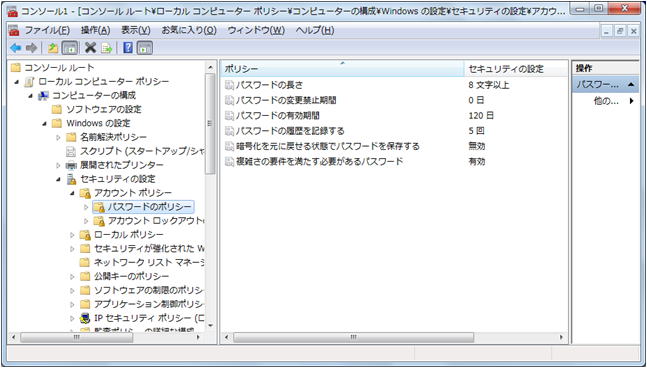The image size is (647, 368).
Task: Click the アカウント ロックアウト folder icon
Action: pyautogui.click(x=99, y=221)
